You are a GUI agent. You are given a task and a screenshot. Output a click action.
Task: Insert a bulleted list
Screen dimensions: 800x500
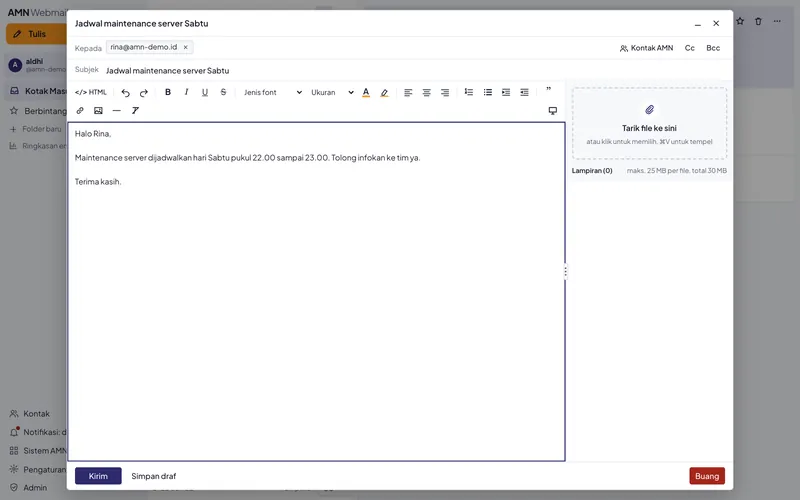pyautogui.click(x=488, y=92)
